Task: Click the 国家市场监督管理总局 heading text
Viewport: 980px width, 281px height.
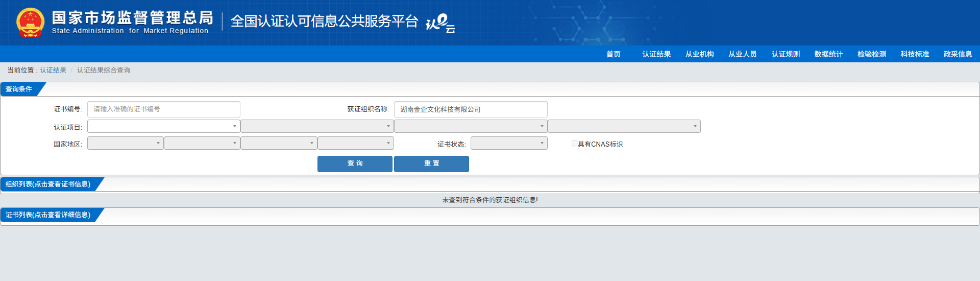Action: coord(133,17)
